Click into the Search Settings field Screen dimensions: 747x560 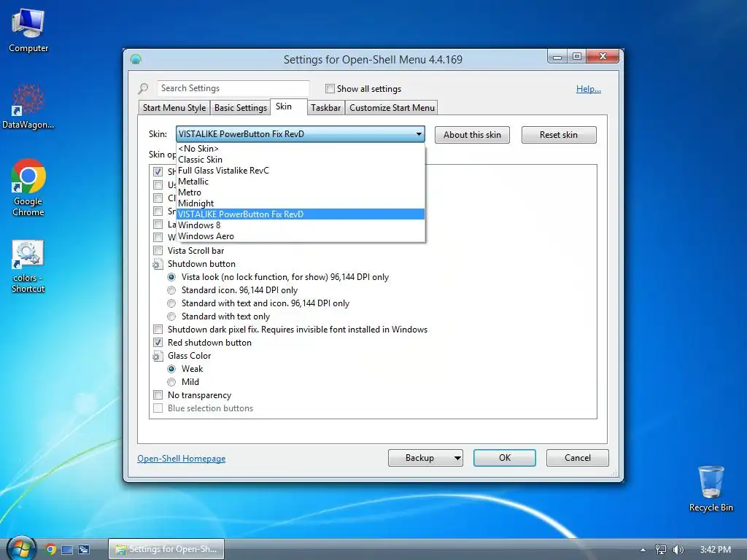click(x=233, y=88)
